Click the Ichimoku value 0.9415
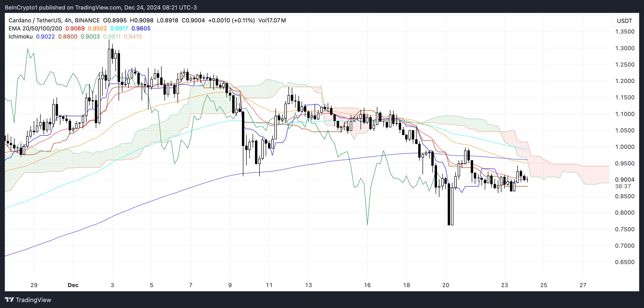The width and height of the screenshot is (644, 308). point(133,37)
